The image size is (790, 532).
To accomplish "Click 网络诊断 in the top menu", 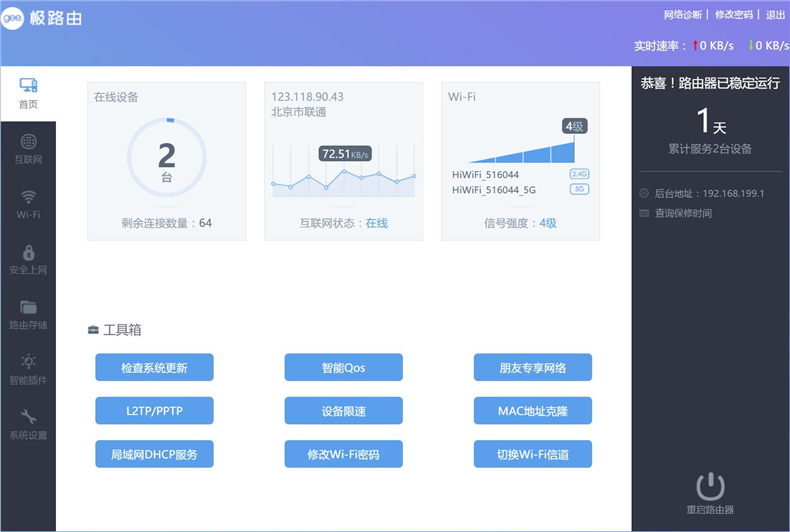I will [x=683, y=15].
